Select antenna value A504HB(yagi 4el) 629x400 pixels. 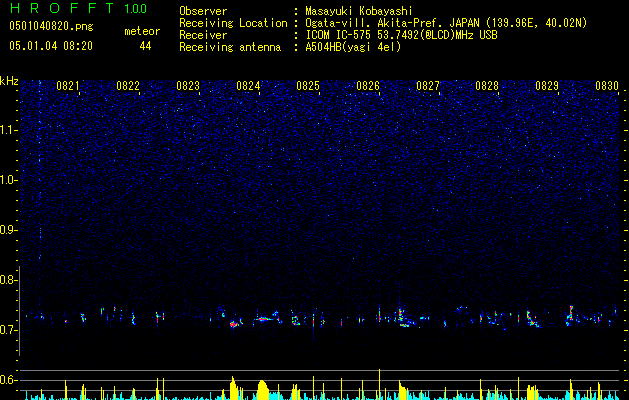point(353,47)
